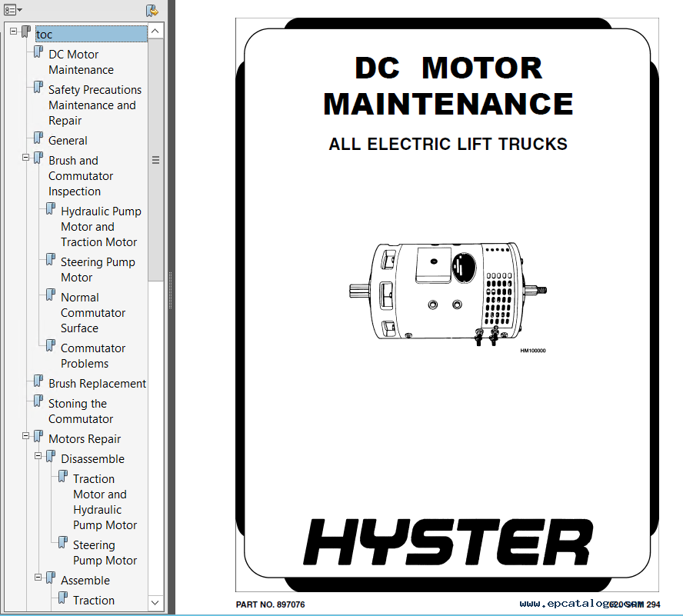683x616 pixels.
Task: Click icon for Hydraulic Pump Motor and Traction Motor
Action: coord(51,209)
